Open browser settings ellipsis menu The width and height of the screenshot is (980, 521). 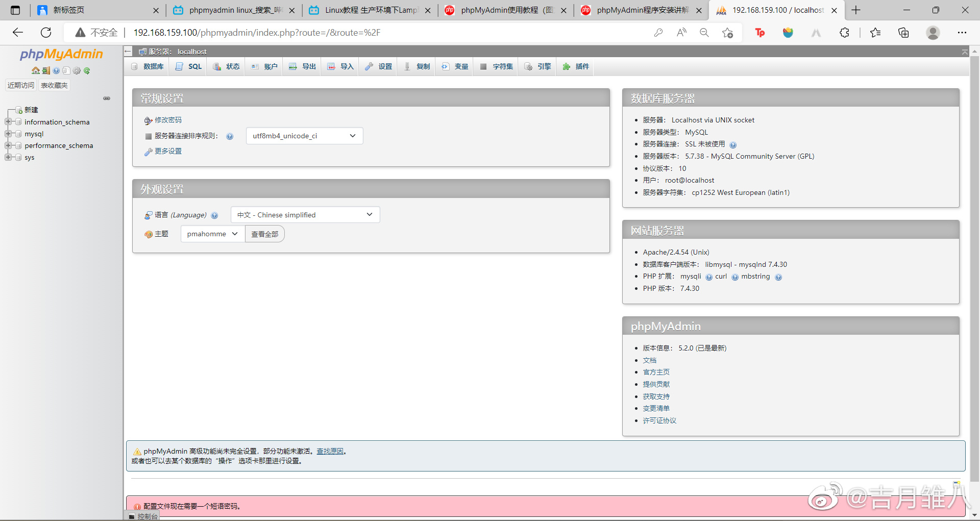[962, 33]
